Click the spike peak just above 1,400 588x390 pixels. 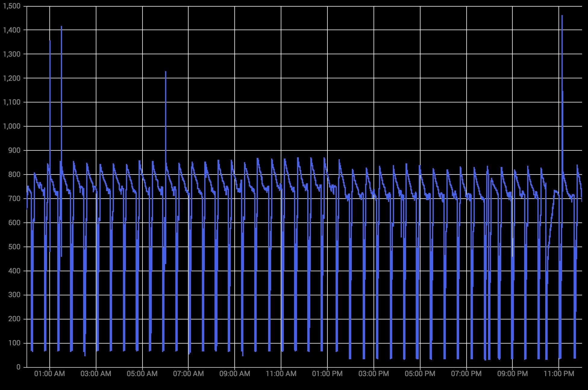point(61,27)
